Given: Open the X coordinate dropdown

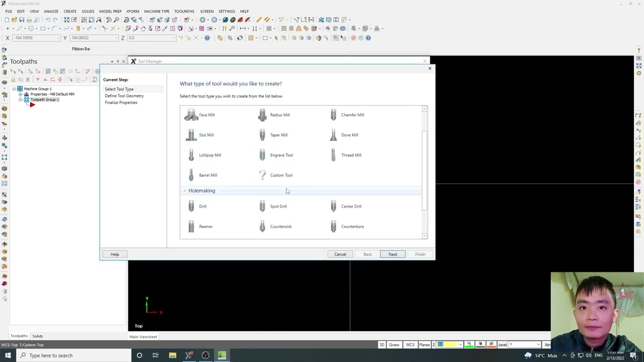Looking at the screenshot, I should pyautogui.click(x=58, y=38).
